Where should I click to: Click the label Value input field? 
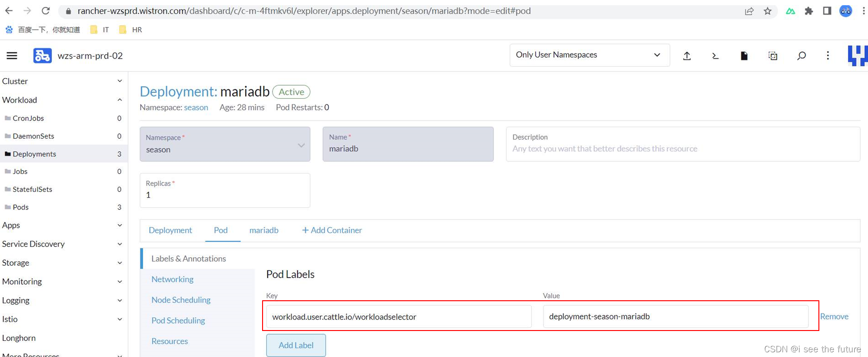[x=676, y=316]
